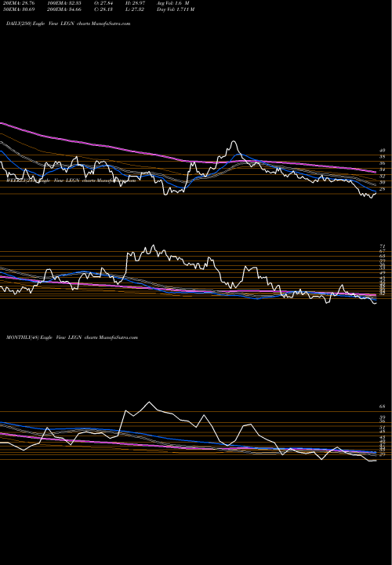
Task: Click the 38 label on daily chart axis
Action: pos(383,157)
